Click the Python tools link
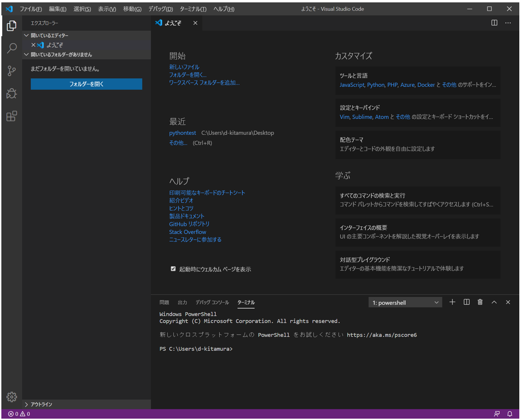The image size is (521, 420). tap(376, 85)
